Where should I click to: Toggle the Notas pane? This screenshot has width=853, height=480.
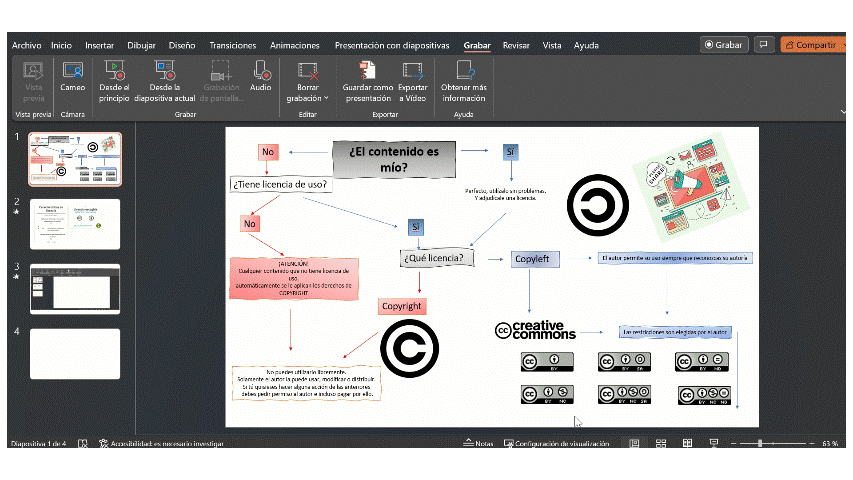(x=478, y=444)
